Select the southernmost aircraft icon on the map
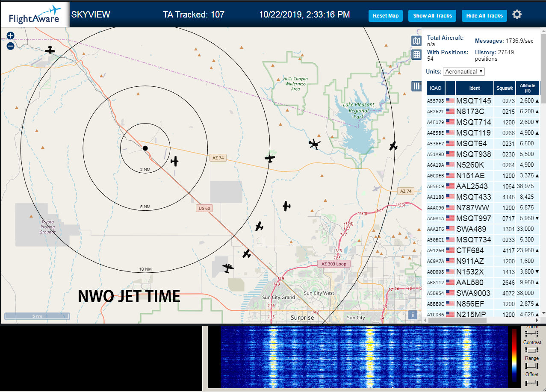 click(228, 268)
